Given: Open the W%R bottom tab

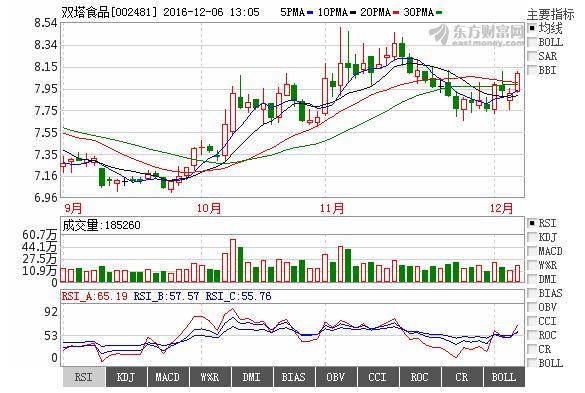Looking at the screenshot, I should [x=210, y=377].
